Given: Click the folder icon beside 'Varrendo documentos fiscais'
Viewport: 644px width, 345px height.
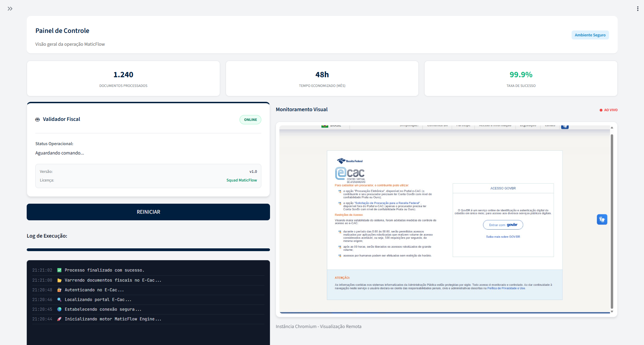Looking at the screenshot, I should (x=59, y=280).
